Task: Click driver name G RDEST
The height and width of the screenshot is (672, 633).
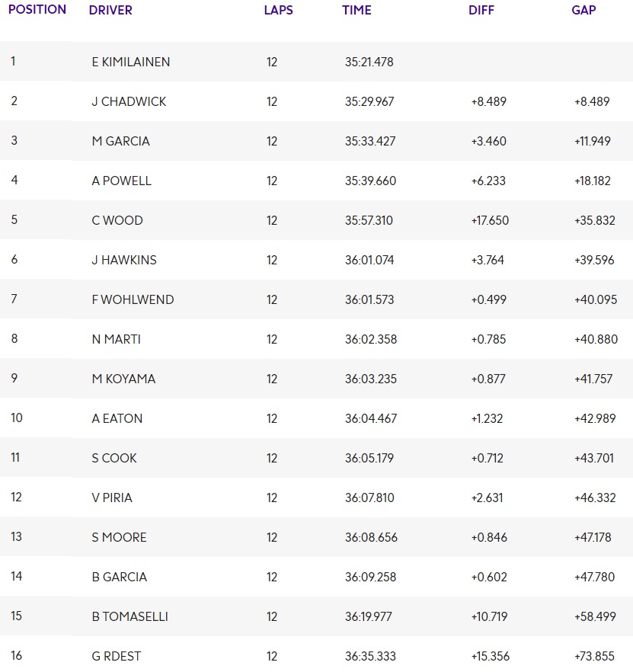Action: click(116, 656)
